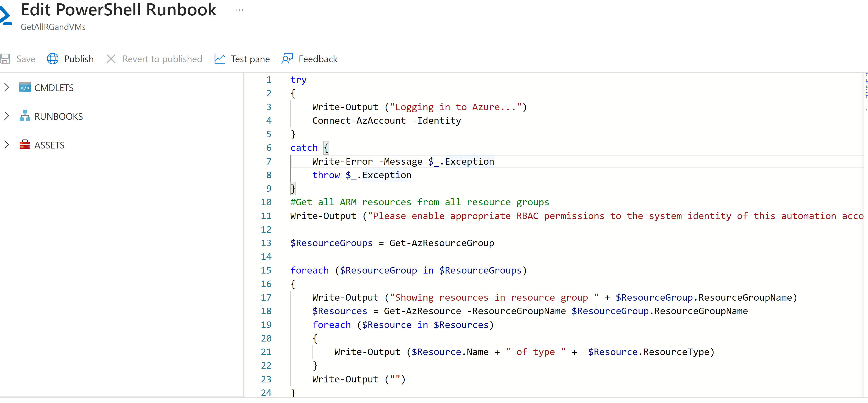The height and width of the screenshot is (403, 868).
Task: Click Get-AzResourceGroup on line 13
Action: point(442,243)
